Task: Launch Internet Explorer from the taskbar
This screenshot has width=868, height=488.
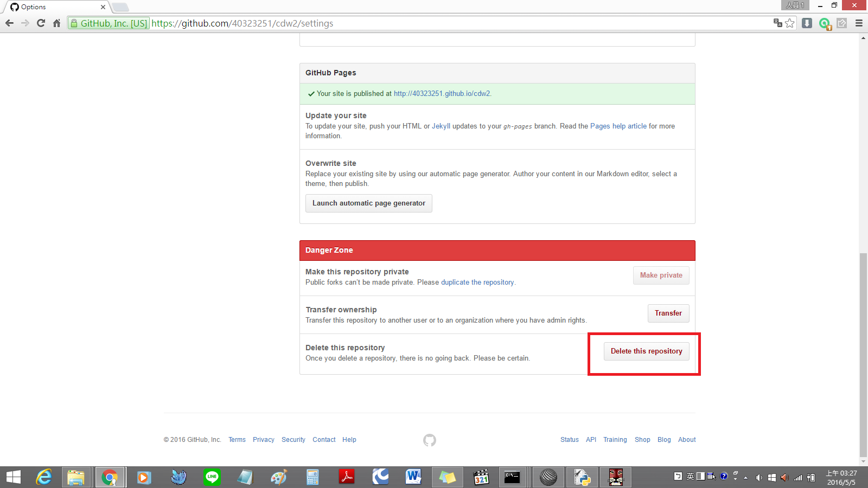Action: click(x=44, y=477)
